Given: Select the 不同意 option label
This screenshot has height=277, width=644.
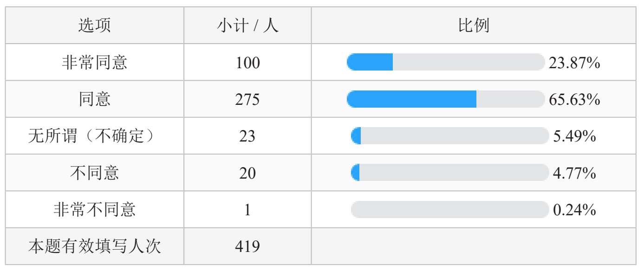Looking at the screenshot, I should pos(94,173).
